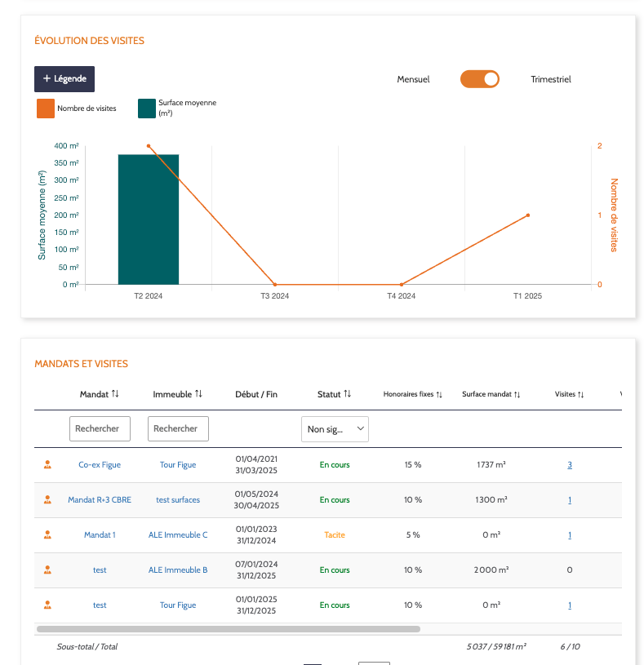Sort by Statut column arrows

point(348,394)
